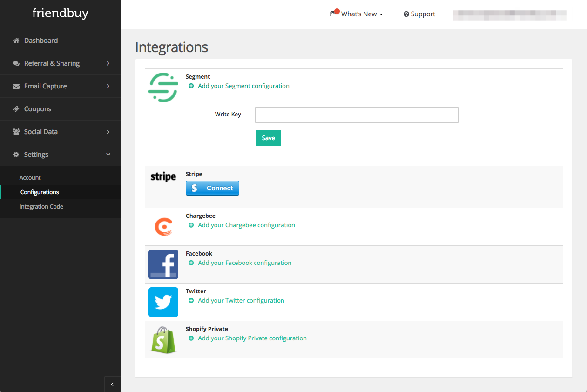The height and width of the screenshot is (392, 587).
Task: Add your Chargebee configuration
Action: pyautogui.click(x=246, y=225)
